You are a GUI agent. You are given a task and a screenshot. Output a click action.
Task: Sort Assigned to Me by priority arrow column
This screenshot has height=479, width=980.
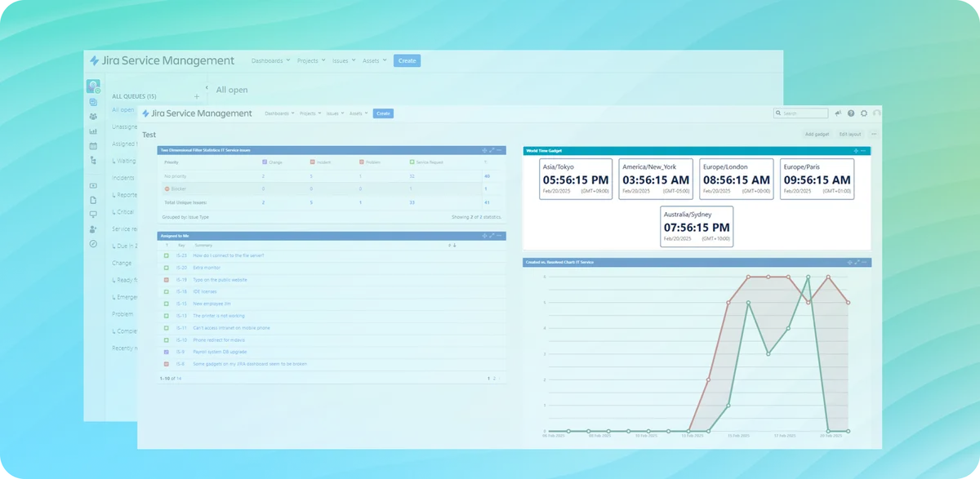(452, 245)
